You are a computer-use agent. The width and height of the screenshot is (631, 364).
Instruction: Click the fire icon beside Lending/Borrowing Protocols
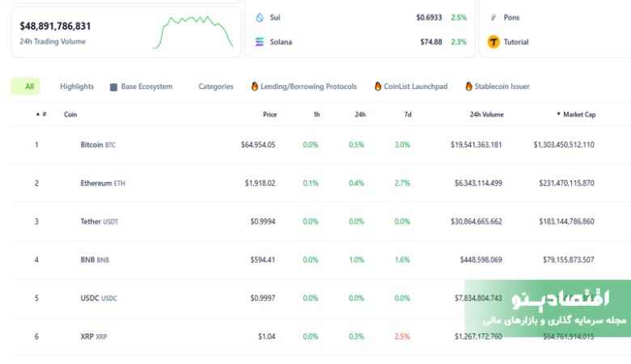pyautogui.click(x=254, y=86)
